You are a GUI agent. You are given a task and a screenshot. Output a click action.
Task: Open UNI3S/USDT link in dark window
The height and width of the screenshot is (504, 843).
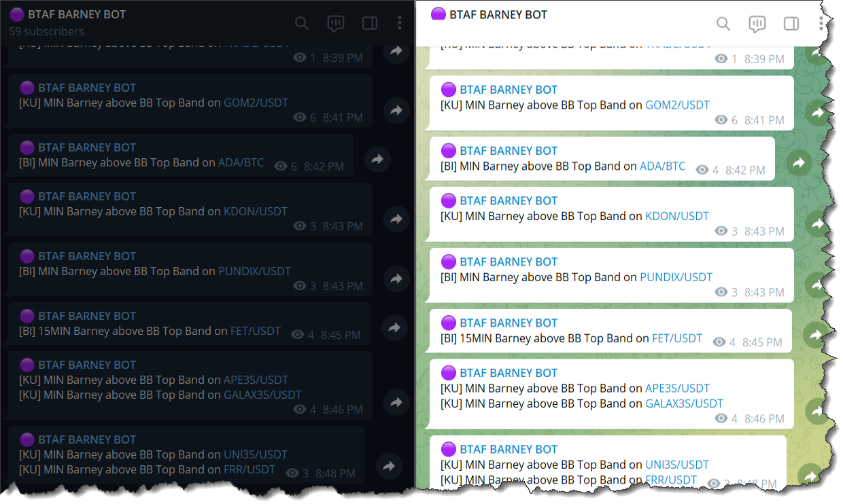[x=256, y=454]
